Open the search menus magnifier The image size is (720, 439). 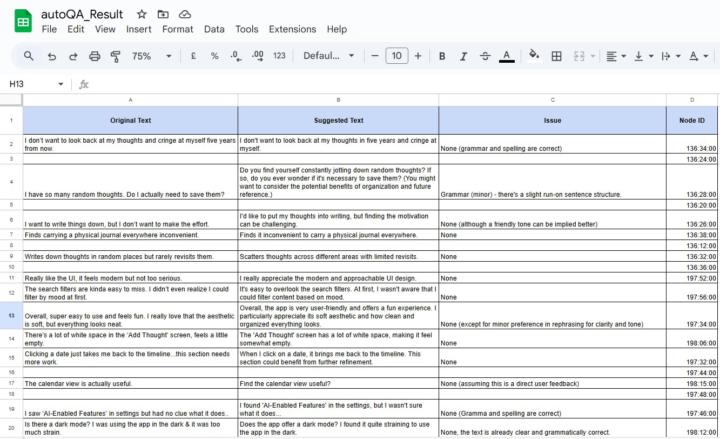[28, 56]
